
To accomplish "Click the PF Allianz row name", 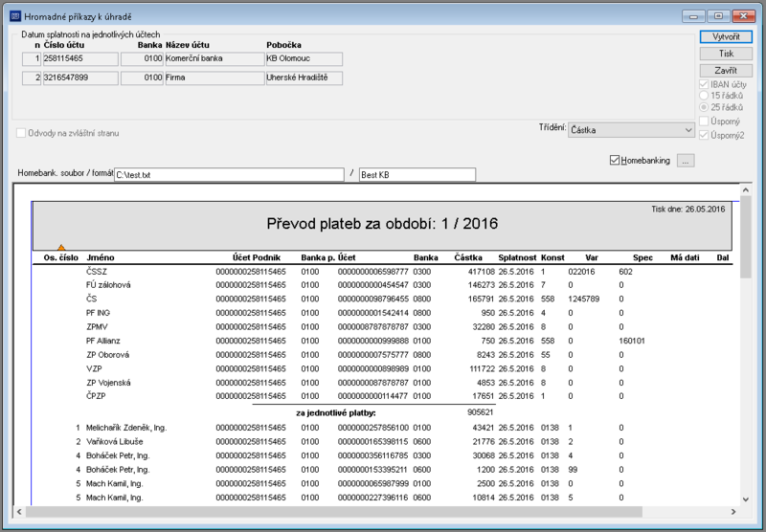I will coord(103,341).
